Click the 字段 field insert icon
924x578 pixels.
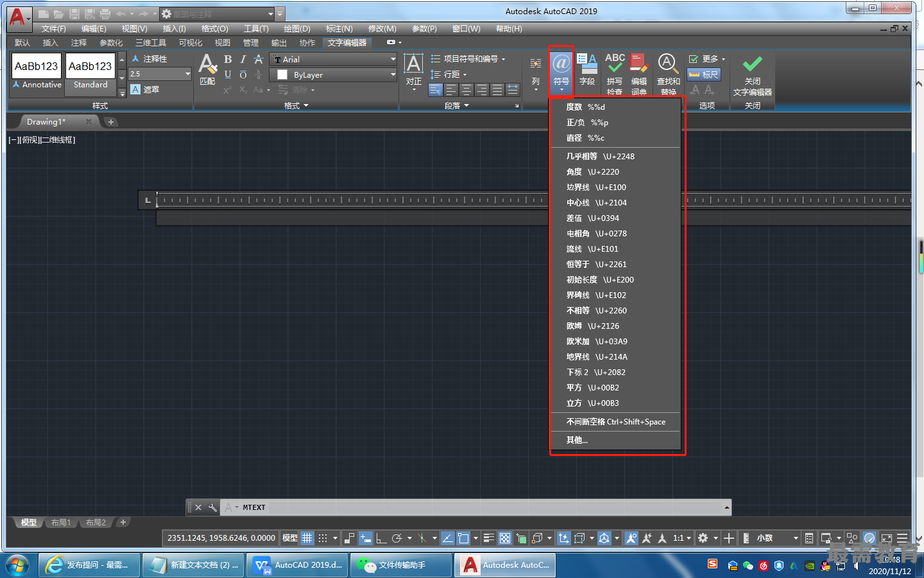(587, 69)
